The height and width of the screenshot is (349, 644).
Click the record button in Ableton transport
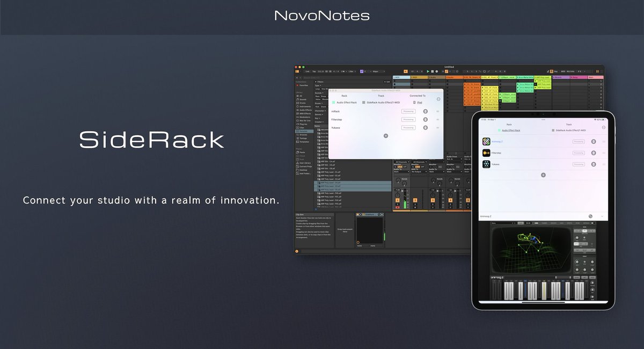[x=437, y=71]
